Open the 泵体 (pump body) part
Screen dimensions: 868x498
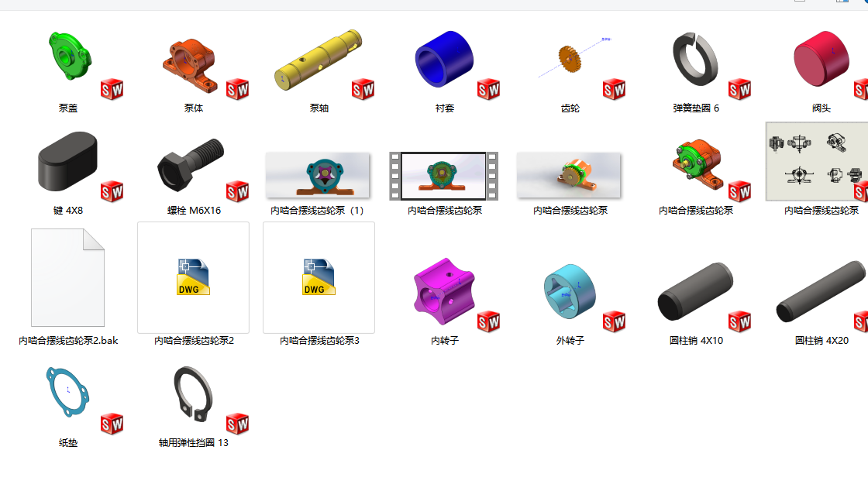coord(191,62)
